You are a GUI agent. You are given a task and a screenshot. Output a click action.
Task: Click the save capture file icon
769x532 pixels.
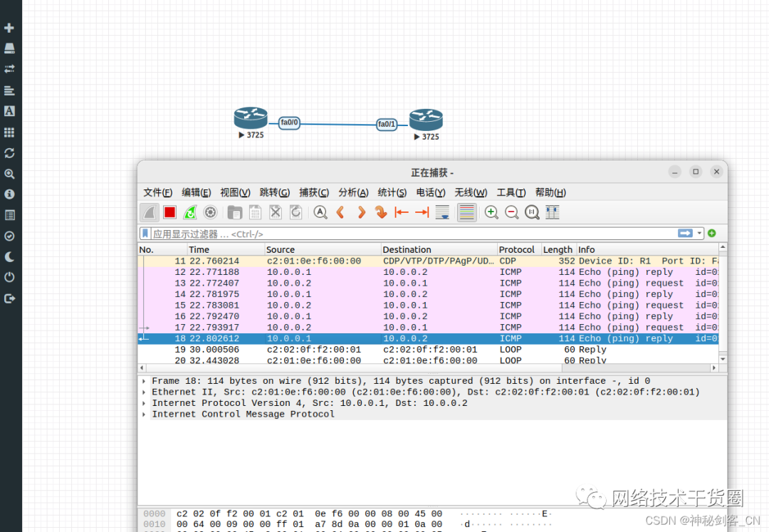pos(255,212)
